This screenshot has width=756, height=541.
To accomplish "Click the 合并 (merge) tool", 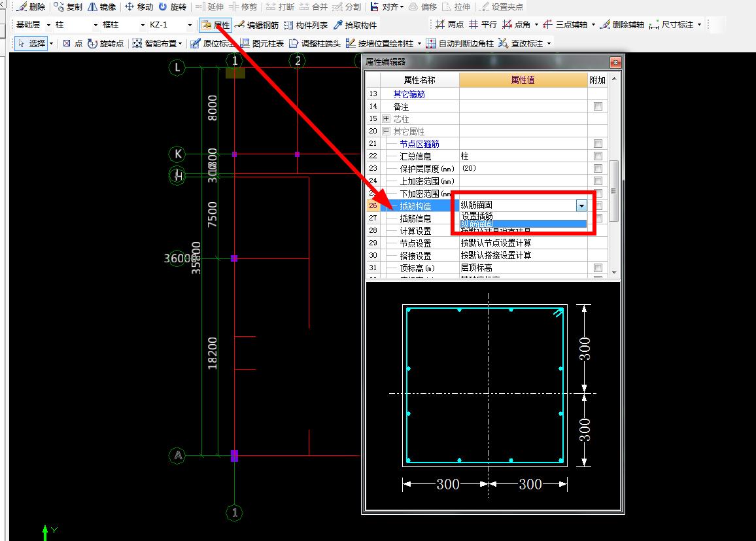I will [x=313, y=7].
